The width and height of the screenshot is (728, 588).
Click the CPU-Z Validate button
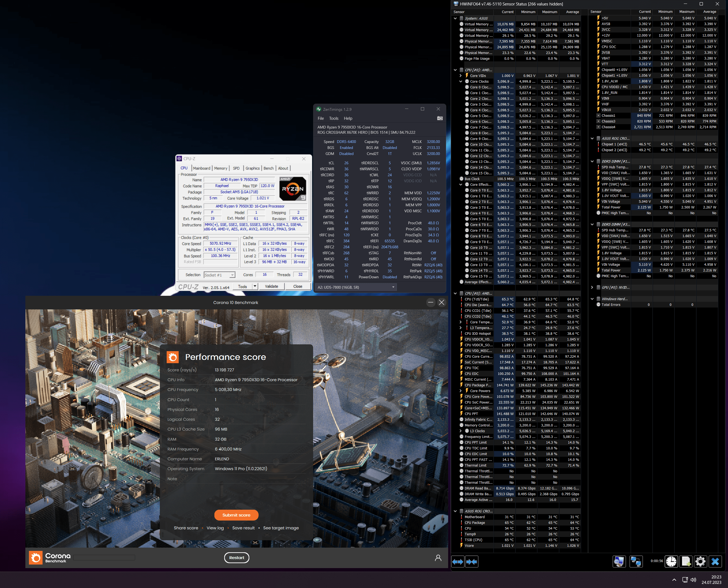pyautogui.click(x=271, y=286)
